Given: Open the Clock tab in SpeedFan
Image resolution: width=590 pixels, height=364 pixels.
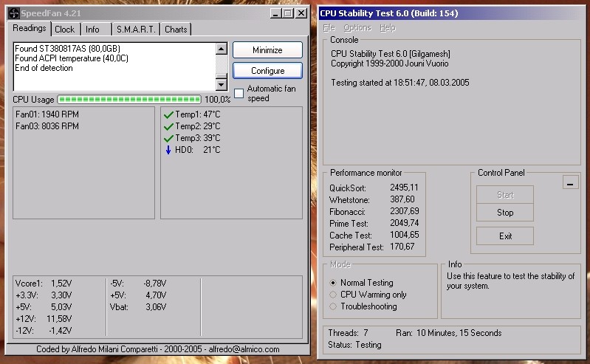Looking at the screenshot, I should point(65,30).
